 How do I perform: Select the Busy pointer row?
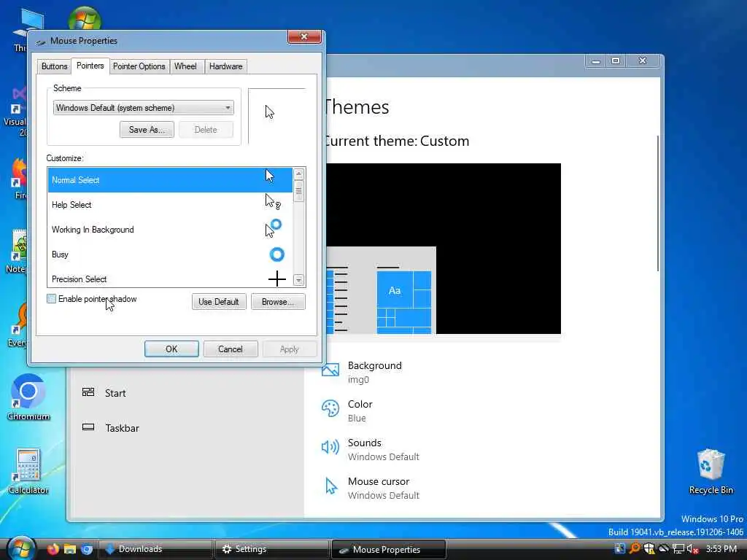[x=170, y=254]
